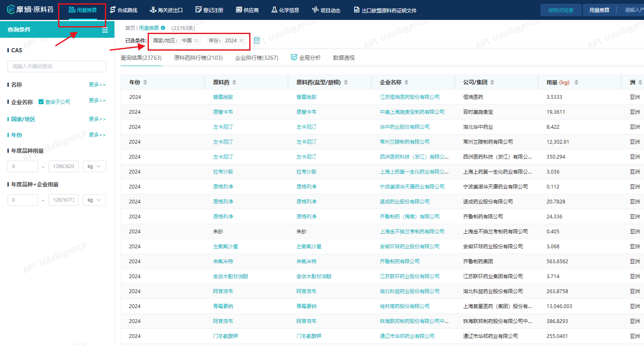Click the 结构式检索 button in header
Screen dimensions: 644x345
pos(561,10)
